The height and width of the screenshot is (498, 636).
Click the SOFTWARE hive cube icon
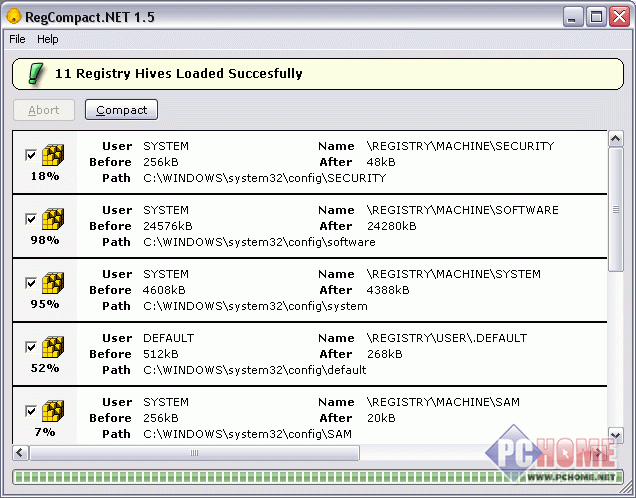coord(53,219)
